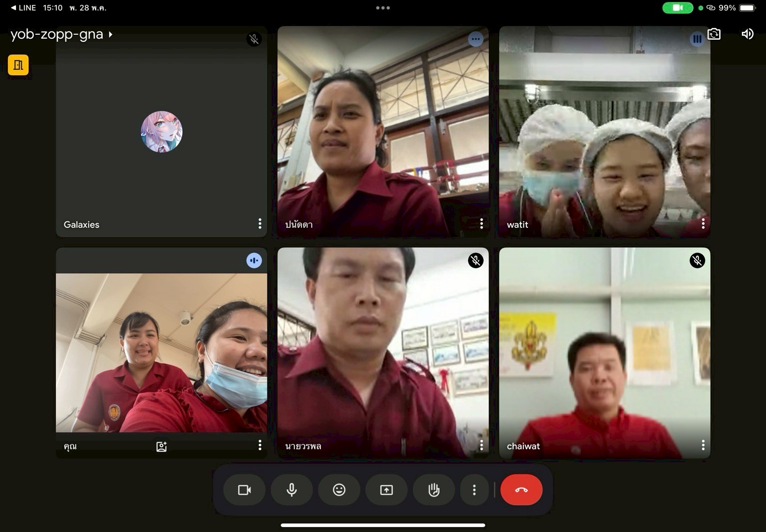This screenshot has height=532, width=766.
Task: Tap the Galaxies participant name label
Action: click(x=81, y=225)
